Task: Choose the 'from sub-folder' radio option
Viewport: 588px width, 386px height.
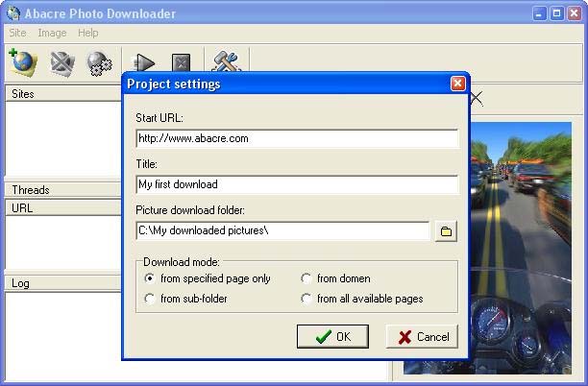Action: 150,299
